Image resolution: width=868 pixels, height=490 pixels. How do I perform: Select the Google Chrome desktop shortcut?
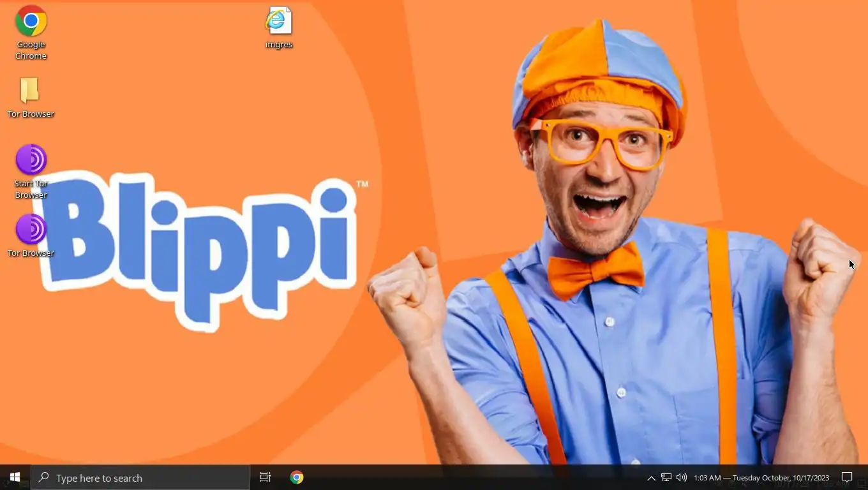pos(31,32)
